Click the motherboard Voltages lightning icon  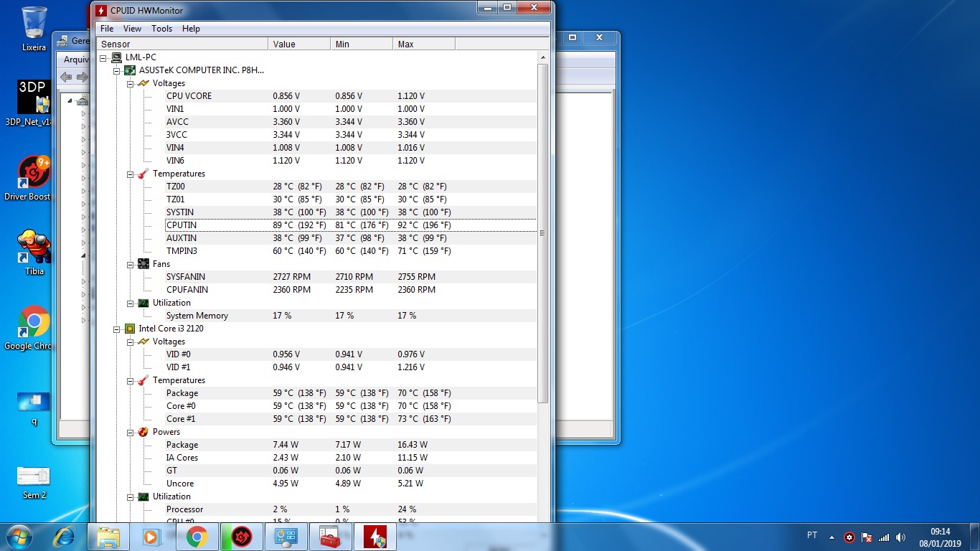coord(143,83)
